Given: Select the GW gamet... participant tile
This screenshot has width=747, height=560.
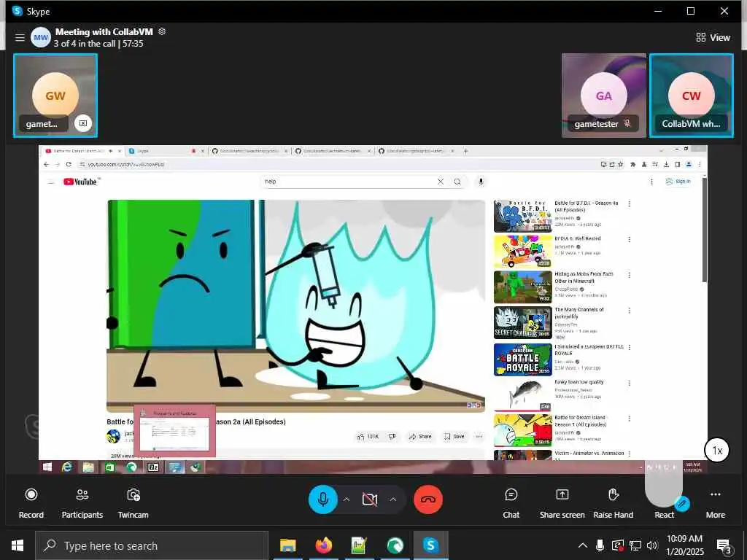Looking at the screenshot, I should click(55, 96).
